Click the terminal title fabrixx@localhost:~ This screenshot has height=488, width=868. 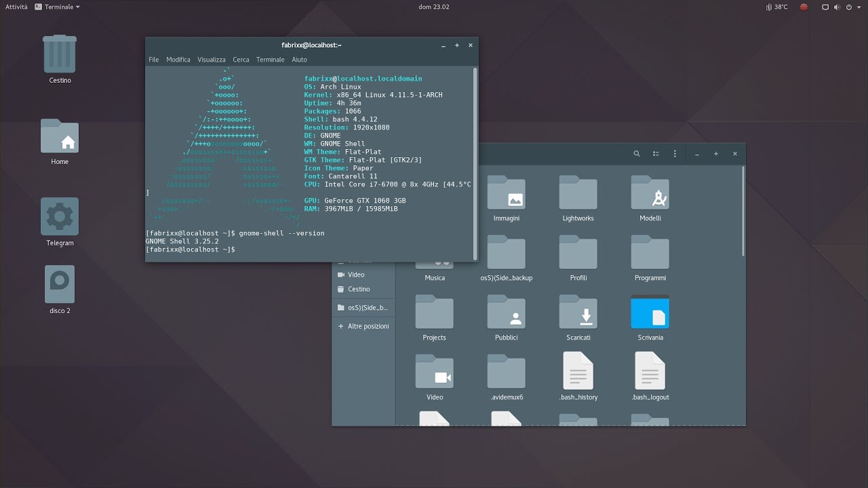coord(311,45)
